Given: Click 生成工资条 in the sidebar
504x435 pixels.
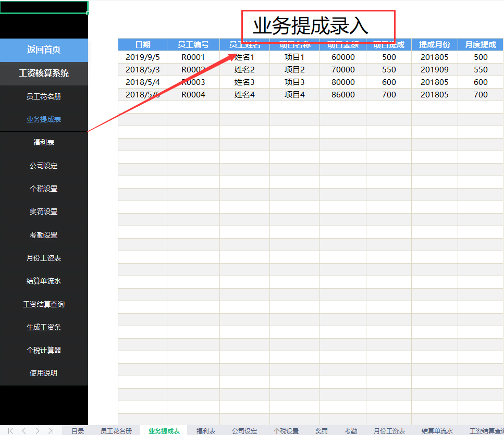Looking at the screenshot, I should click(44, 327).
